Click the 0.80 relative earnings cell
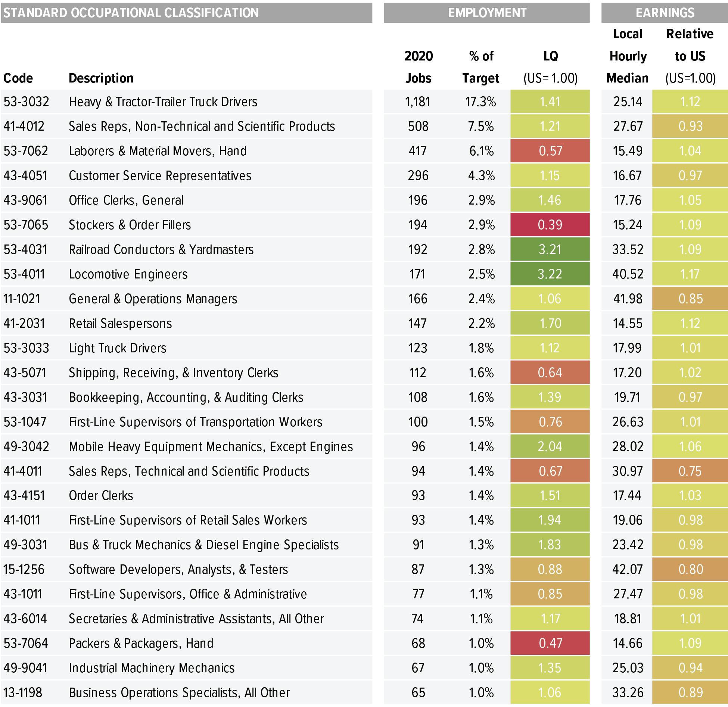This screenshot has height=707, width=728. pyautogui.click(x=690, y=569)
